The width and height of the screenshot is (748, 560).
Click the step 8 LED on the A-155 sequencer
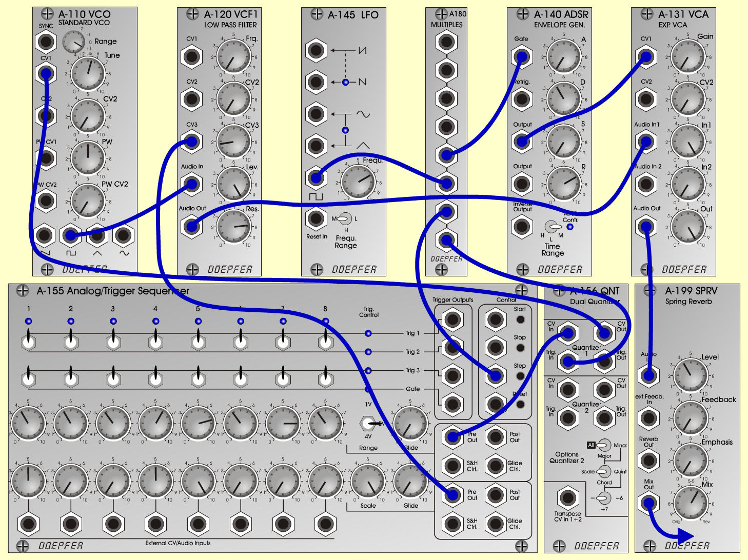point(325,321)
